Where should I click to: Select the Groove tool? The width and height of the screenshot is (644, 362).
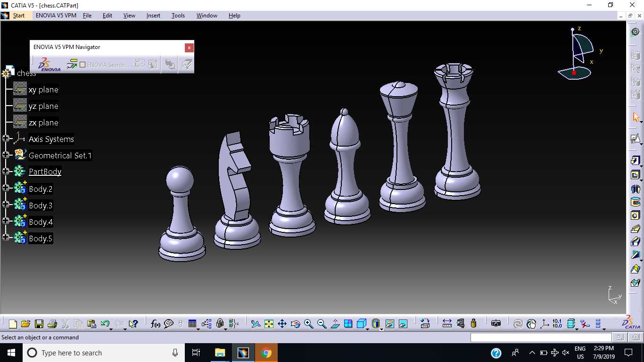point(635,202)
